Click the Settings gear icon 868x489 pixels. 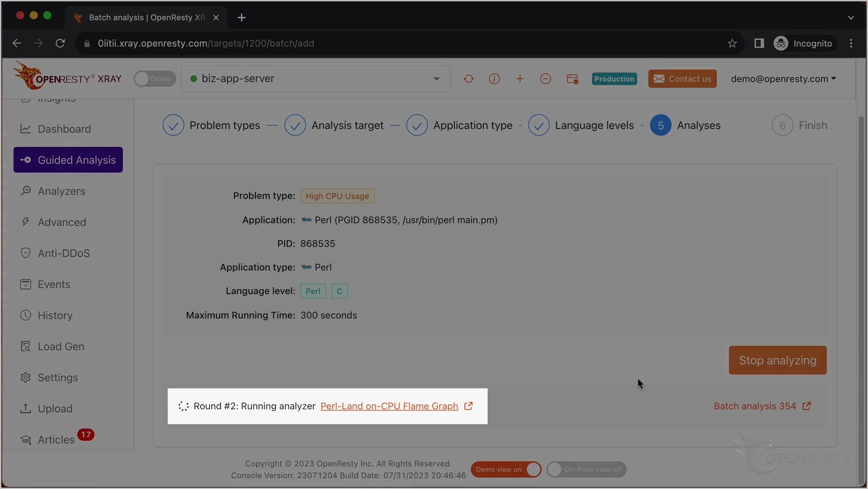pyautogui.click(x=26, y=378)
